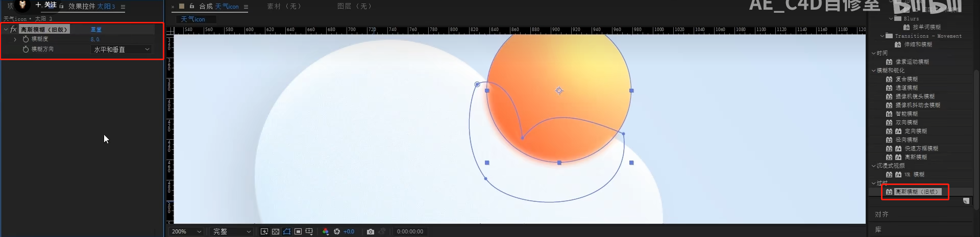The width and height of the screenshot is (980, 237).
Task: Open the 200% magnification dropdown
Action: tap(186, 231)
